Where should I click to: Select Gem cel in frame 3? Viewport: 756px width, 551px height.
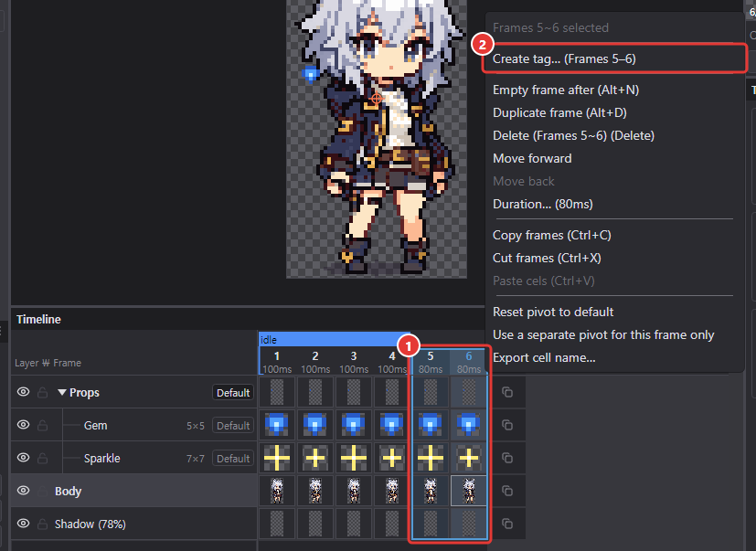(354, 425)
